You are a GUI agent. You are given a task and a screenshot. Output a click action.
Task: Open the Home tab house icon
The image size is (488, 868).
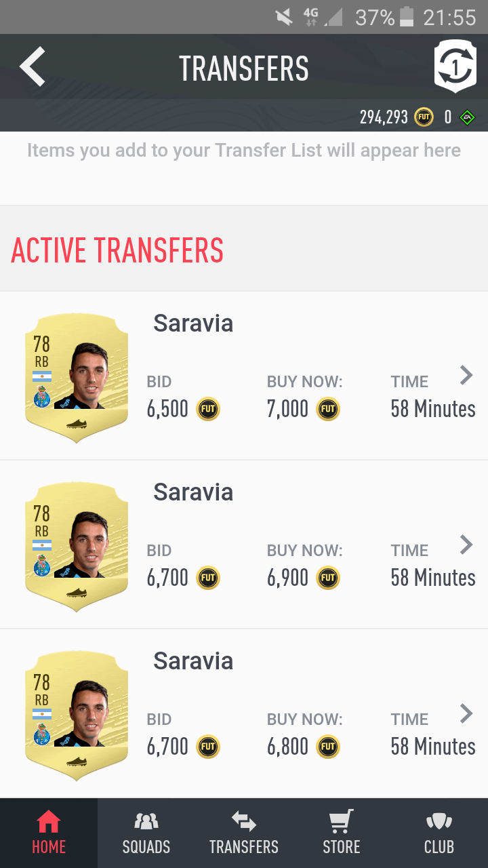[49, 821]
